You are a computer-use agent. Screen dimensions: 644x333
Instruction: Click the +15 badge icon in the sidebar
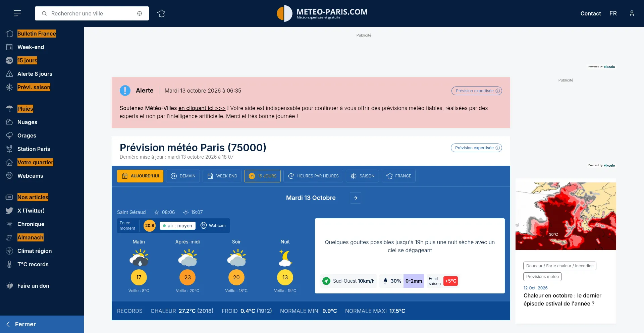(x=9, y=60)
